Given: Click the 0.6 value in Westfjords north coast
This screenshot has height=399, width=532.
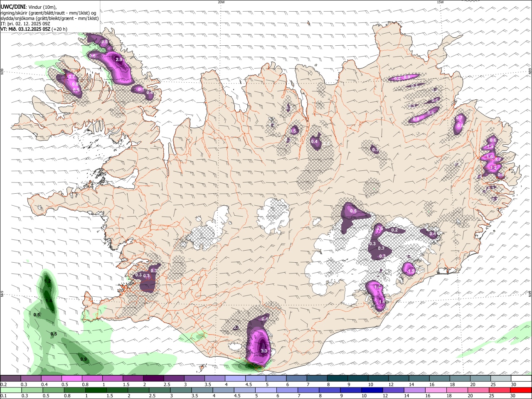Looking at the screenshot, I should point(92,56).
